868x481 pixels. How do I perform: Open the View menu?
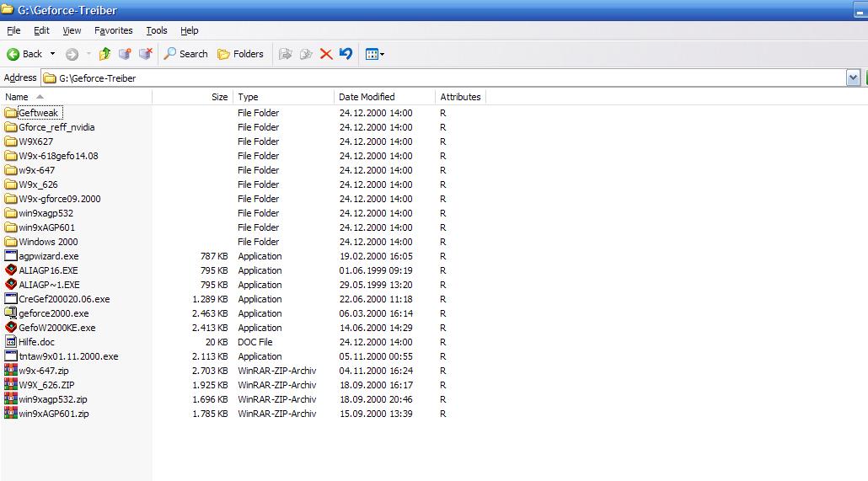[x=72, y=30]
